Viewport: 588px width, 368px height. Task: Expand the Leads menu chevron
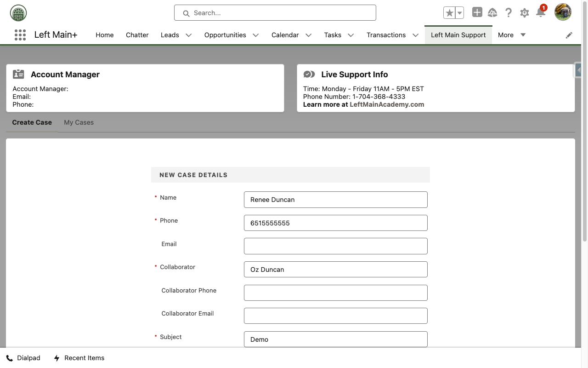coord(188,35)
